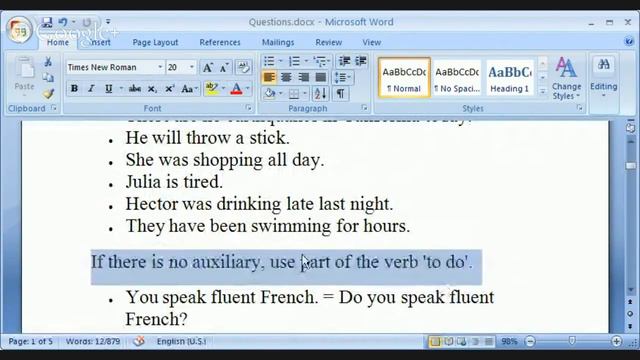The height and width of the screenshot is (360, 640).
Task: Open font color dropdown arrow
Action: [x=248, y=88]
